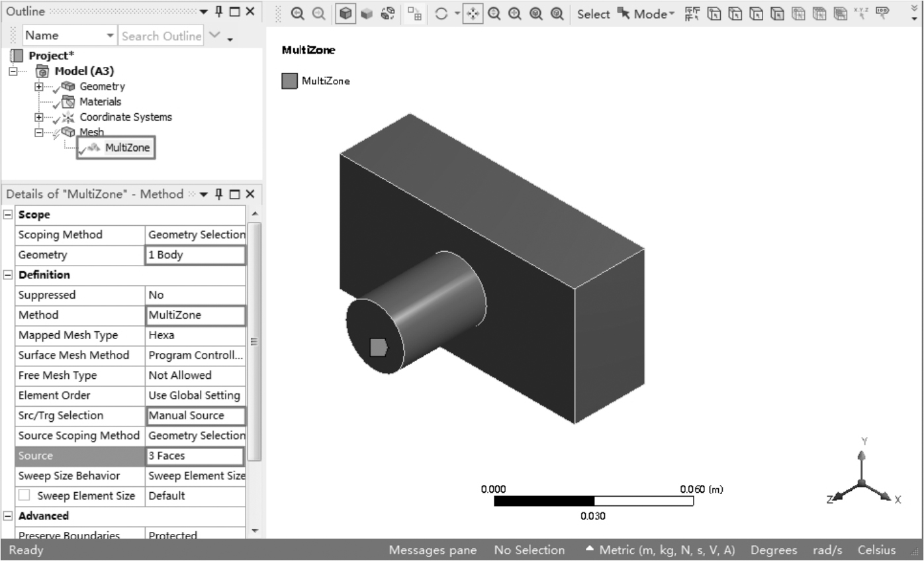924x561 pixels.
Task: Select the shaded exterior and edges view icon
Action: pyautogui.click(x=346, y=13)
